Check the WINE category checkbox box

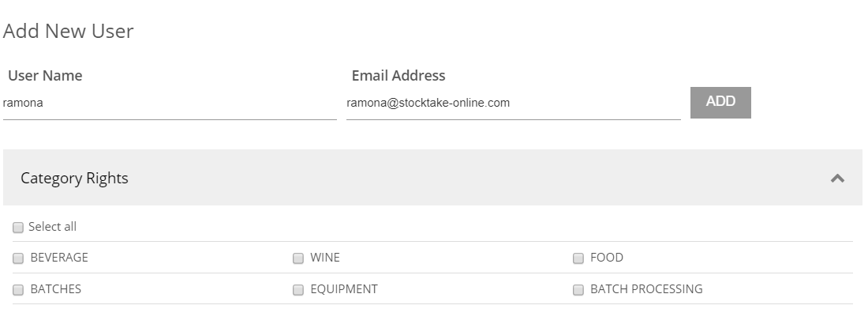tap(298, 258)
